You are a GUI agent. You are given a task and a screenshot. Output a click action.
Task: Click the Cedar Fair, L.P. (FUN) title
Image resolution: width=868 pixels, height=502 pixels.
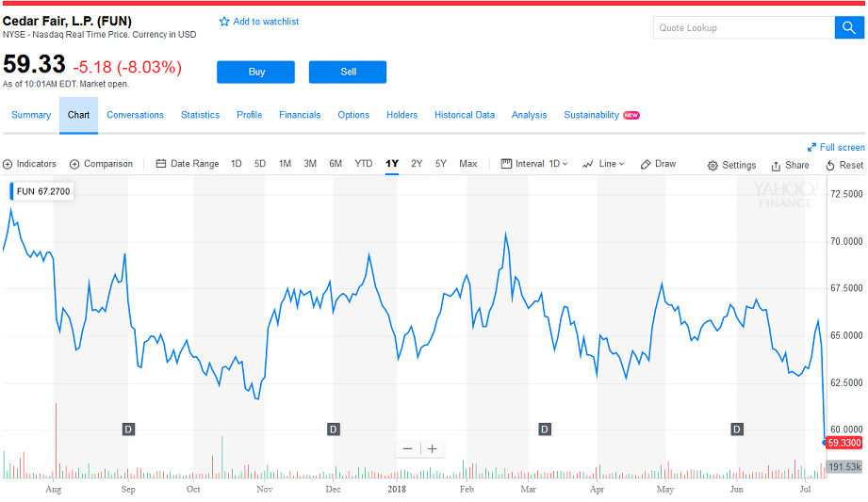click(67, 21)
